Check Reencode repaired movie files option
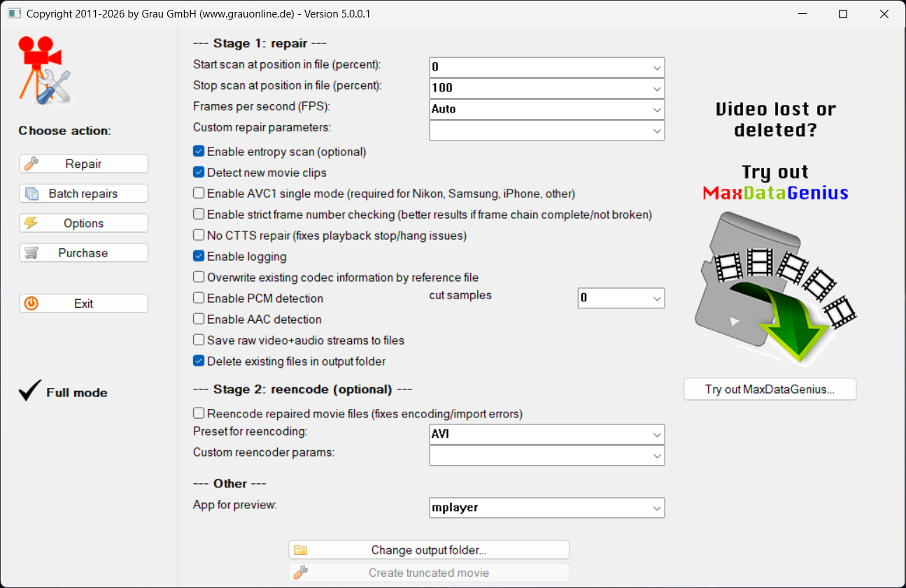 199,414
